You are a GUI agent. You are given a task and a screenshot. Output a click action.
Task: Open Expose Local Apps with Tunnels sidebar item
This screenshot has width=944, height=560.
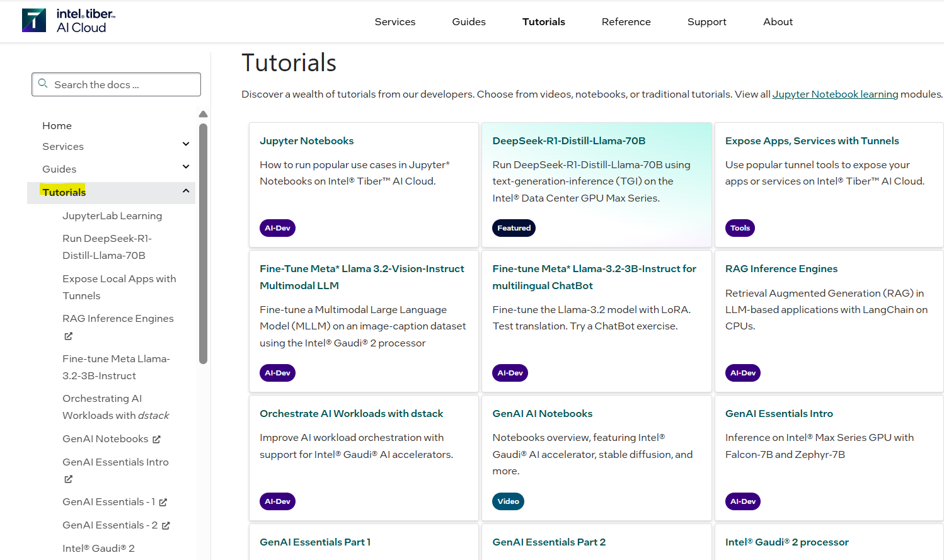pyautogui.click(x=119, y=287)
